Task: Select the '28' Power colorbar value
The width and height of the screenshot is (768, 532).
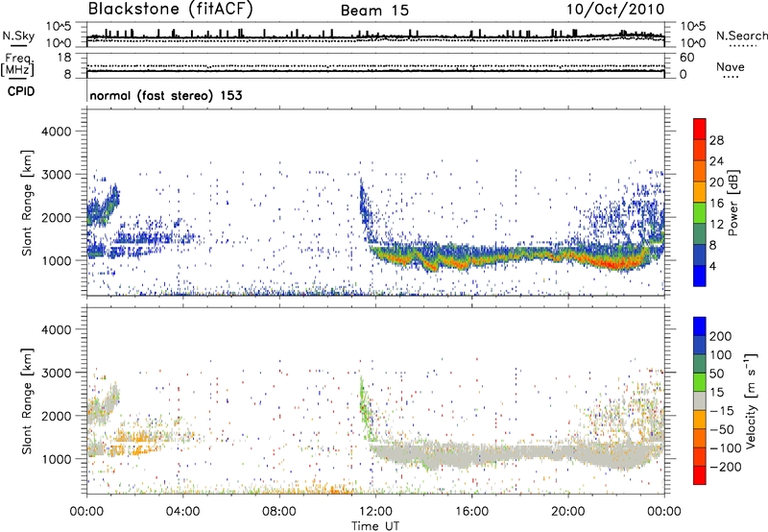Action: pos(716,140)
